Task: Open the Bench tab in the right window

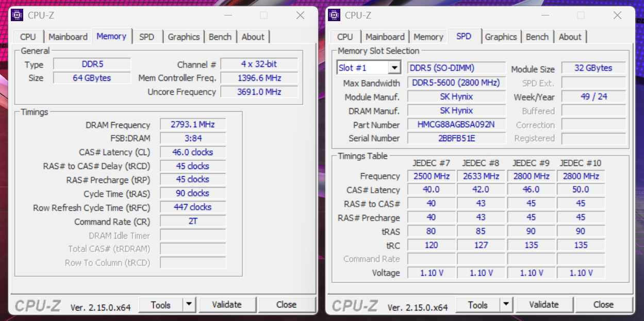Action: pos(537,37)
